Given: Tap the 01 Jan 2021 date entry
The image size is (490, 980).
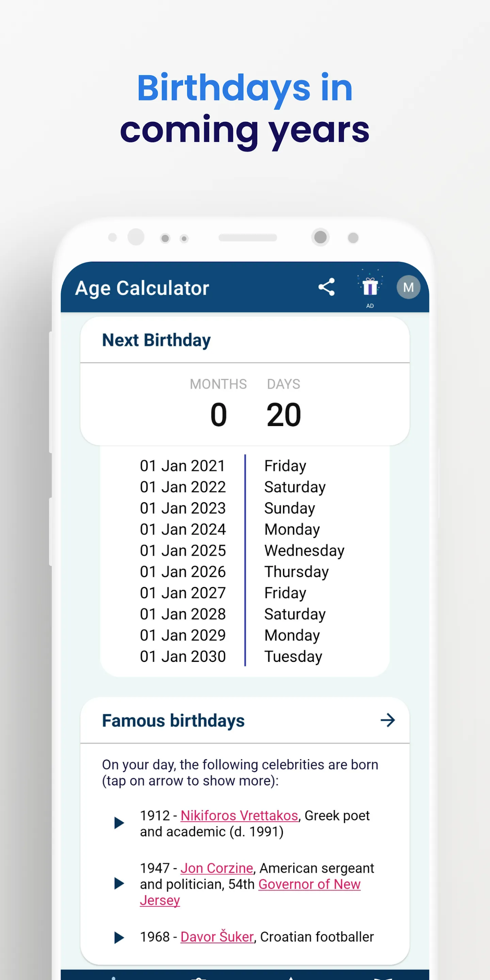Looking at the screenshot, I should coord(183,466).
